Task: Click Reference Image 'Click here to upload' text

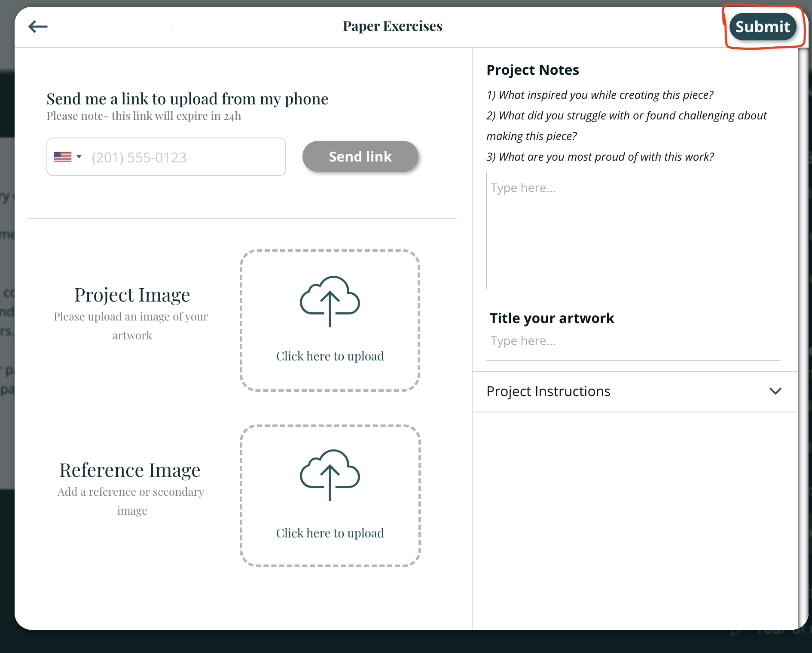Action: click(330, 533)
